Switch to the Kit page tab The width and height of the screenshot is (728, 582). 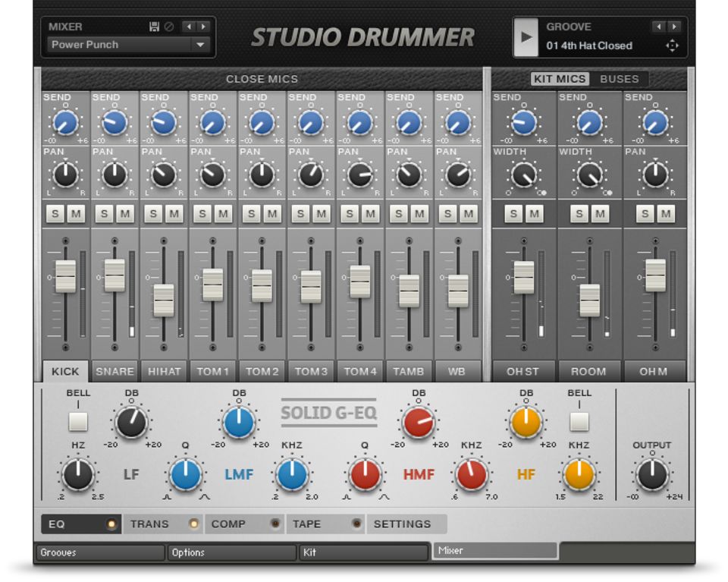coord(364,552)
